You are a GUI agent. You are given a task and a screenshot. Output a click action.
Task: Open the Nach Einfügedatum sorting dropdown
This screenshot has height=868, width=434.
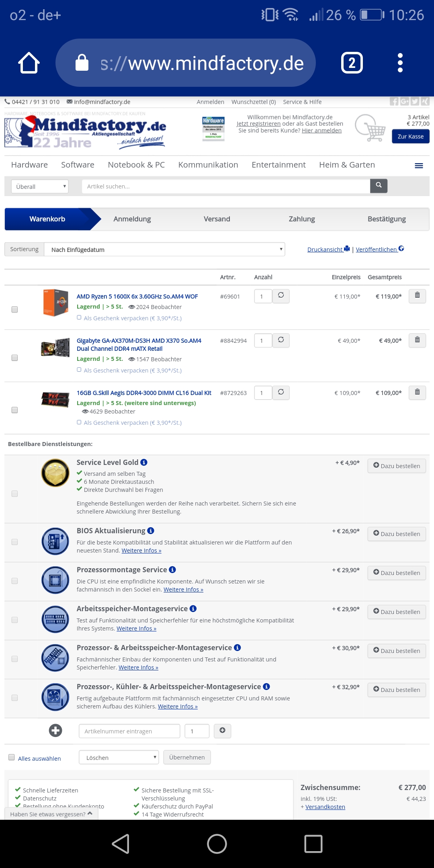164,250
